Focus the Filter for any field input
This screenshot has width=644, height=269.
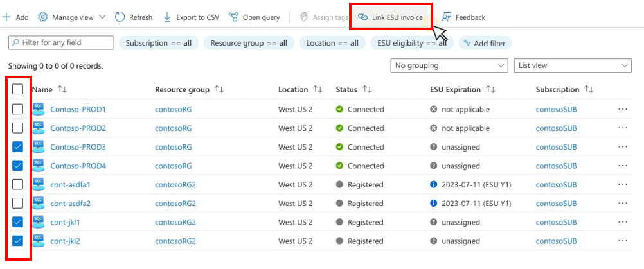coord(60,43)
